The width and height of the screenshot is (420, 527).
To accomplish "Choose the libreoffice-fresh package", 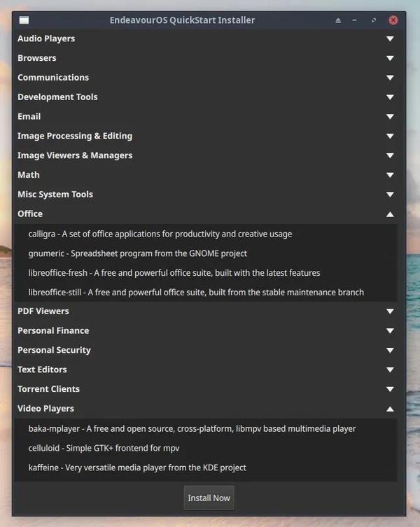I will (x=174, y=273).
